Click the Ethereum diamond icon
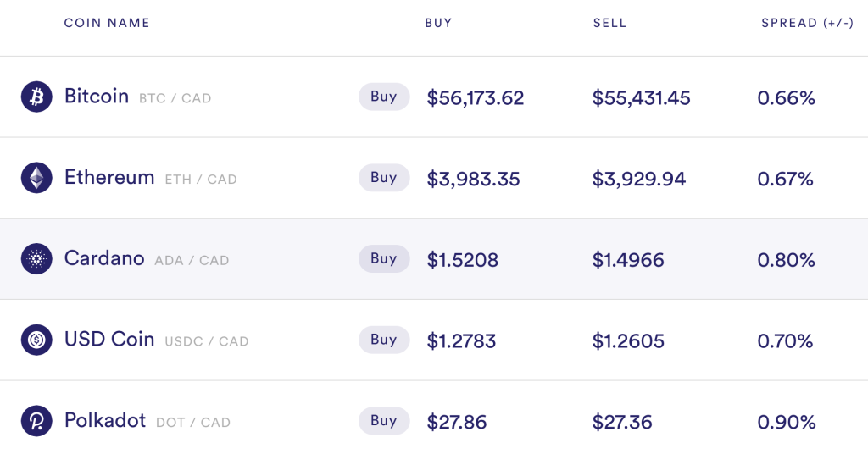The height and width of the screenshot is (454, 868). 36,178
